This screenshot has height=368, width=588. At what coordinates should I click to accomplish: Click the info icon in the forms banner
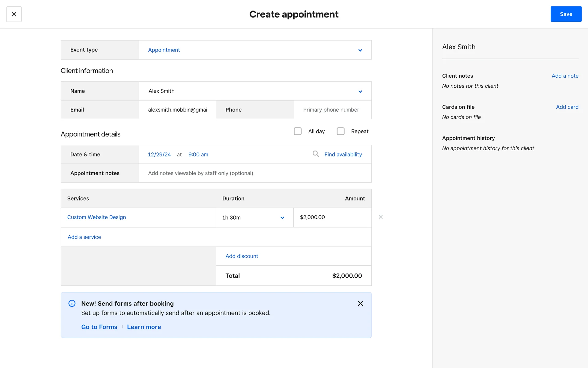tap(72, 303)
